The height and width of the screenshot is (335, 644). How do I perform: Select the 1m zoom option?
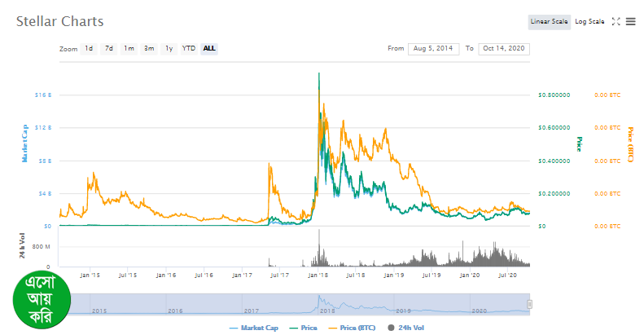pyautogui.click(x=129, y=49)
